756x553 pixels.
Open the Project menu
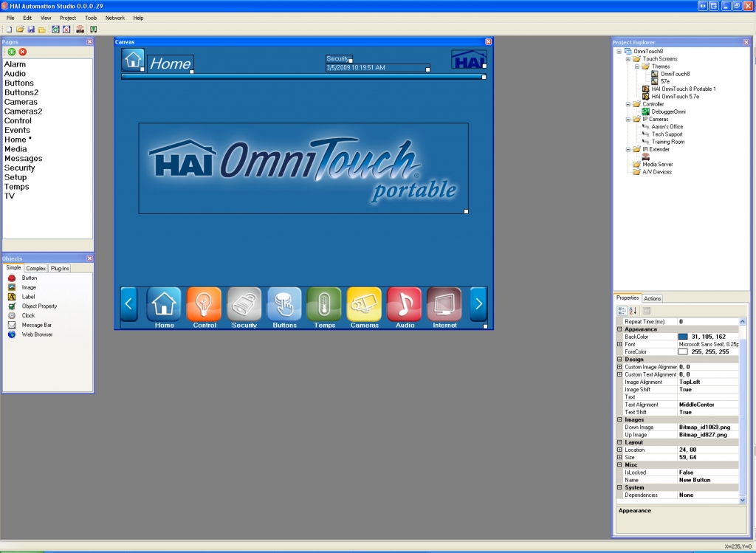tap(67, 18)
